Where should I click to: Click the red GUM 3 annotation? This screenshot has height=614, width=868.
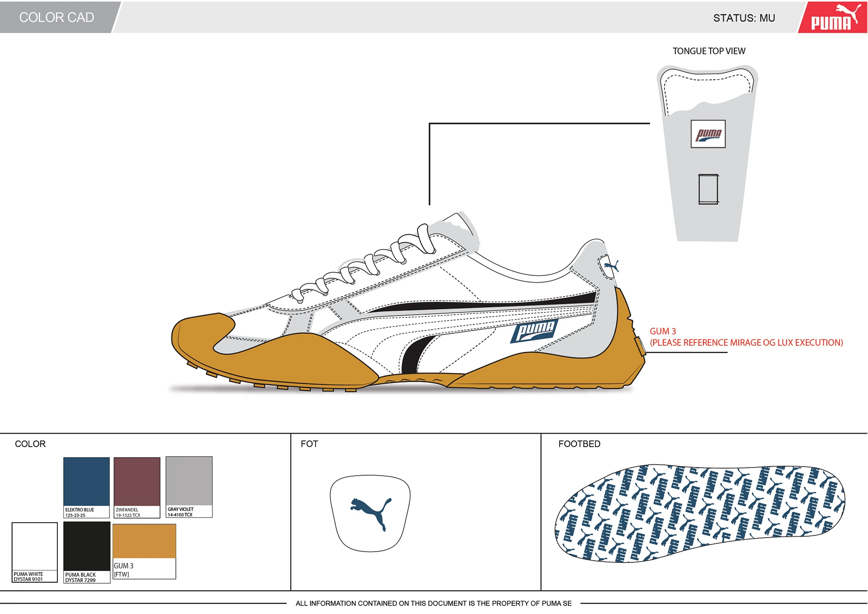663,331
